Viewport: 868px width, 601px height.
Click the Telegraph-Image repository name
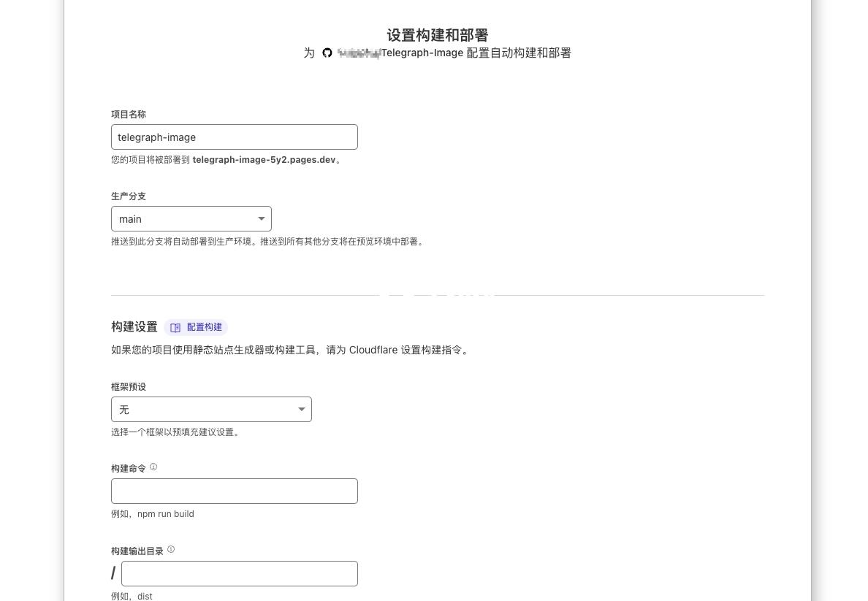422,53
